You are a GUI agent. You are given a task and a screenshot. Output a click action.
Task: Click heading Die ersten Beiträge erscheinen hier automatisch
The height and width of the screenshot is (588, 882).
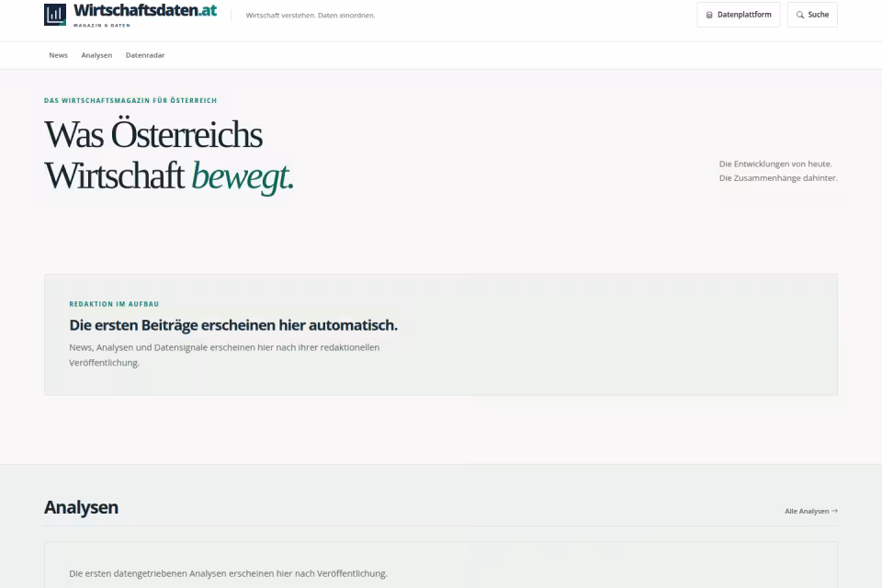(233, 325)
